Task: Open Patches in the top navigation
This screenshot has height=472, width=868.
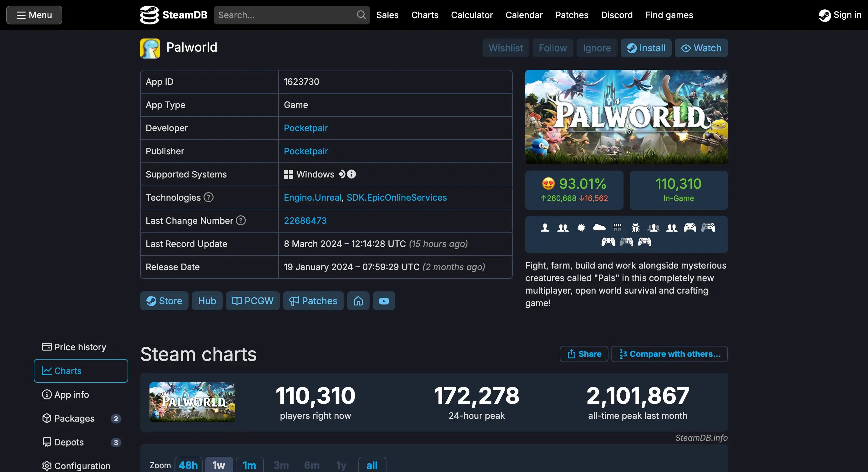Action: pyautogui.click(x=572, y=15)
